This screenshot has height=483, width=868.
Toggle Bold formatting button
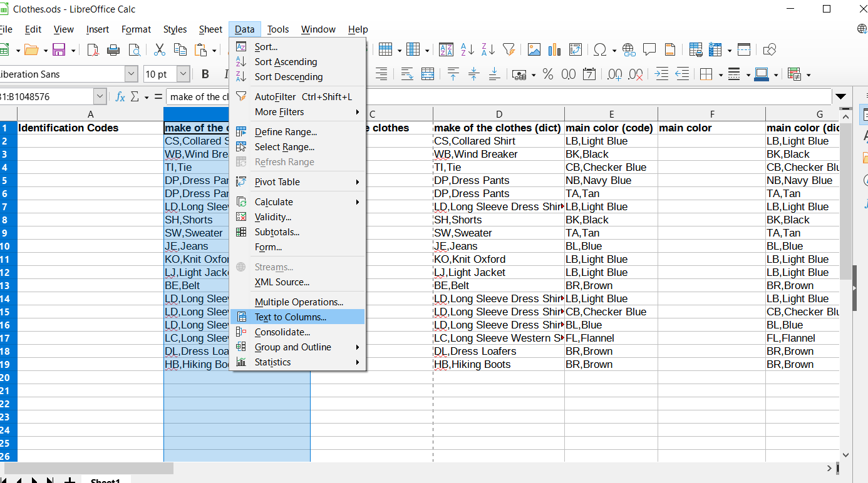tap(205, 74)
